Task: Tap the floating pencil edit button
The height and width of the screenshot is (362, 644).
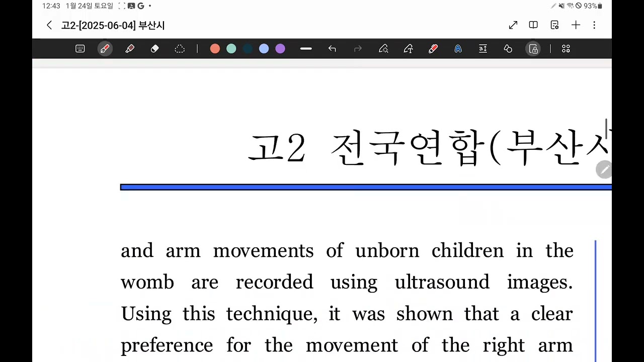Action: tap(604, 170)
